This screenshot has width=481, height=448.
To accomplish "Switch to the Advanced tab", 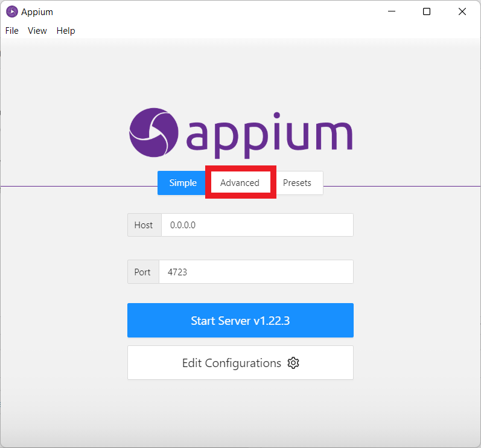I will coord(240,183).
